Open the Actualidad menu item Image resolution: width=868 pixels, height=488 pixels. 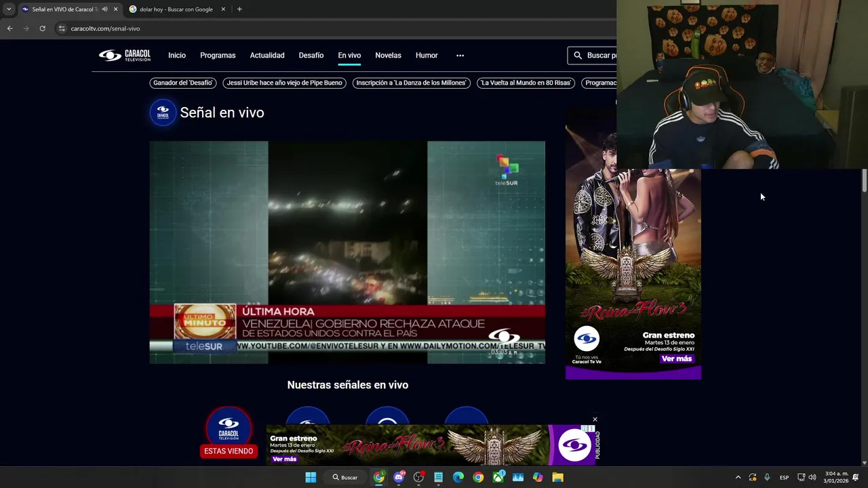coord(267,56)
